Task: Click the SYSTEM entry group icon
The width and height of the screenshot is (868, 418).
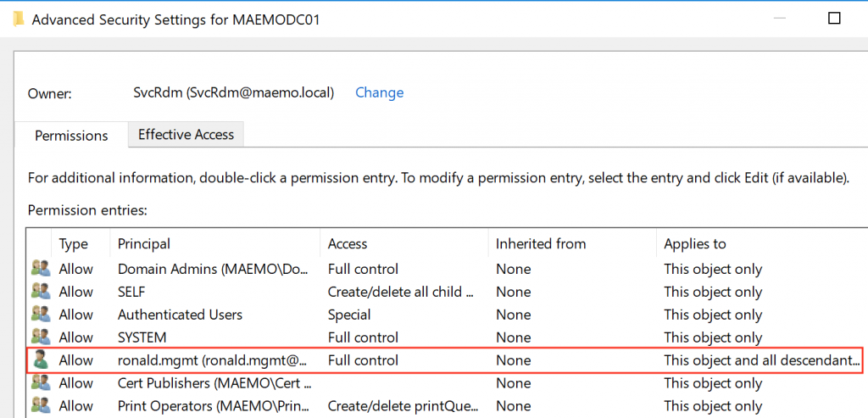Action: click(x=40, y=337)
